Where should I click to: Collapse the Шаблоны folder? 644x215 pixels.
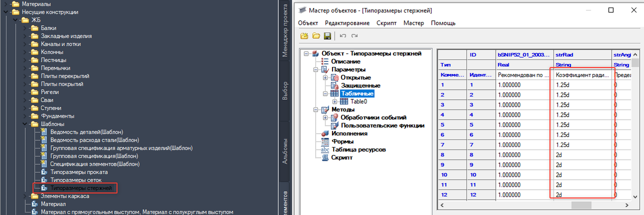pos(24,124)
